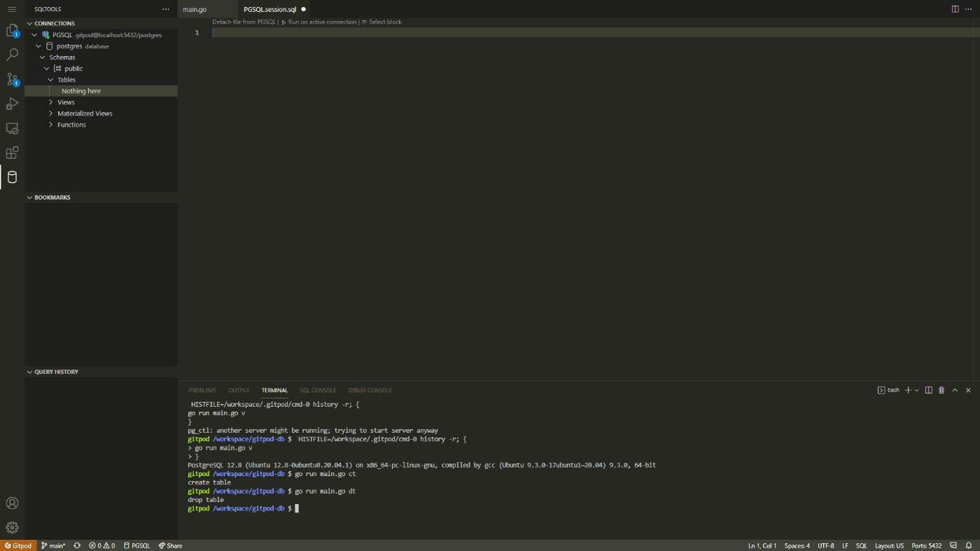Click the bash terminal profile label

[889, 390]
